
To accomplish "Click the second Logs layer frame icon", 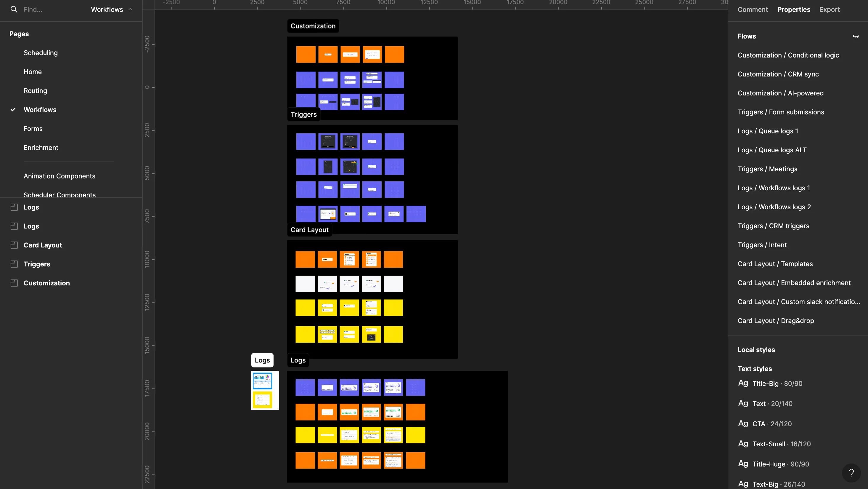I will 14,226.
